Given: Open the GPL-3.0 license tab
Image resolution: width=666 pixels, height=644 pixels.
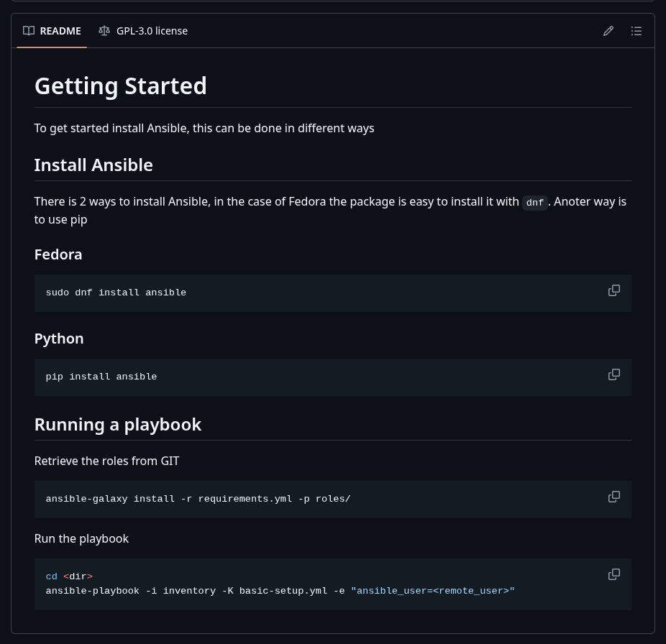Looking at the screenshot, I should (x=144, y=31).
